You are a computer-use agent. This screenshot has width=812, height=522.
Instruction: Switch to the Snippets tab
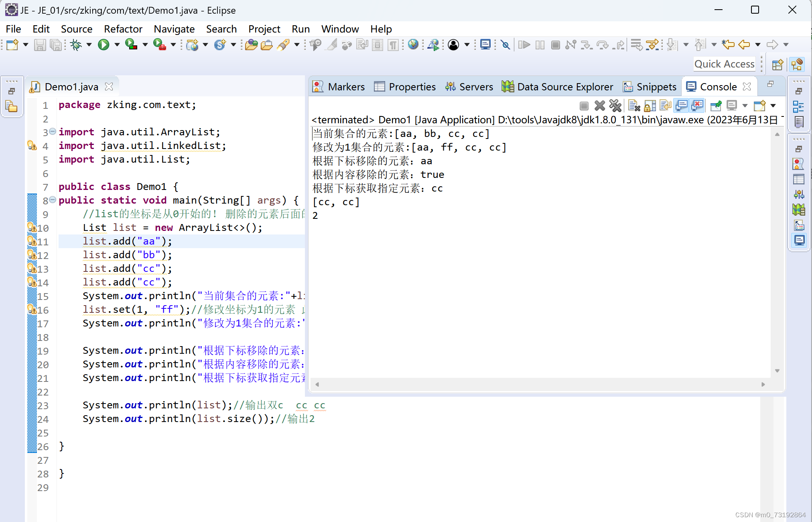point(650,87)
